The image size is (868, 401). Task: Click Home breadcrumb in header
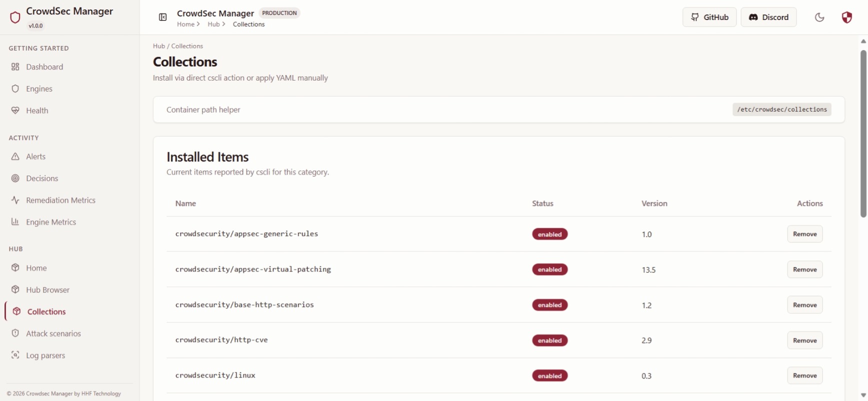(x=185, y=24)
